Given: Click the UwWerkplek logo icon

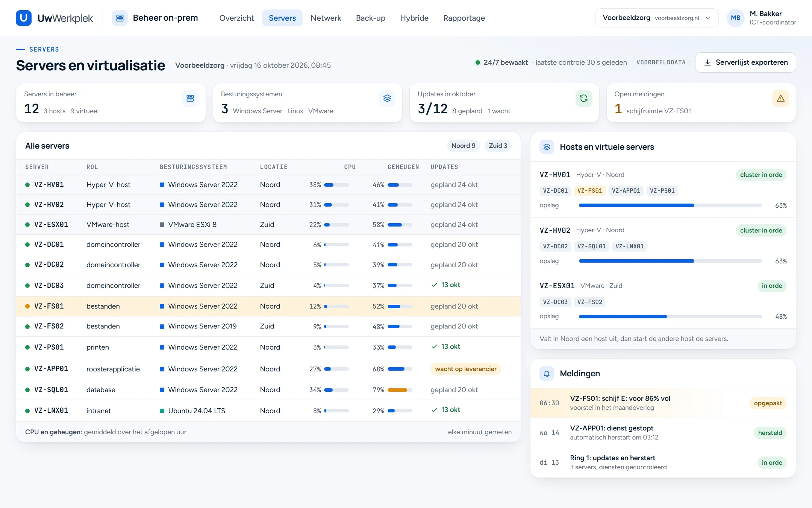Looking at the screenshot, I should pyautogui.click(x=24, y=18).
